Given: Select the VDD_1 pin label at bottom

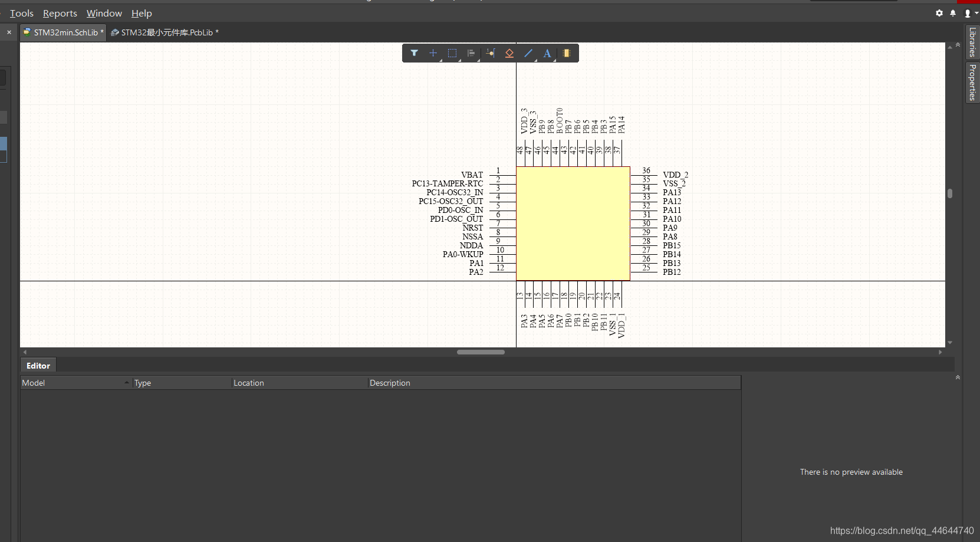Looking at the screenshot, I should [621, 326].
